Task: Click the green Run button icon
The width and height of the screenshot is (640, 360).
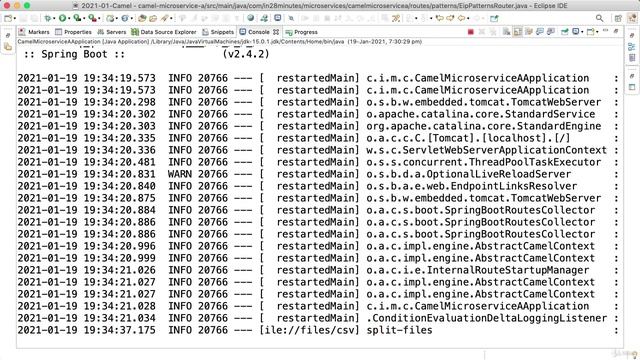Action: click(x=62, y=18)
